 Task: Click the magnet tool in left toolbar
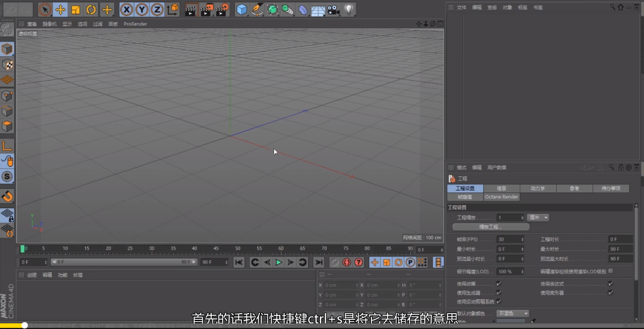click(7, 196)
